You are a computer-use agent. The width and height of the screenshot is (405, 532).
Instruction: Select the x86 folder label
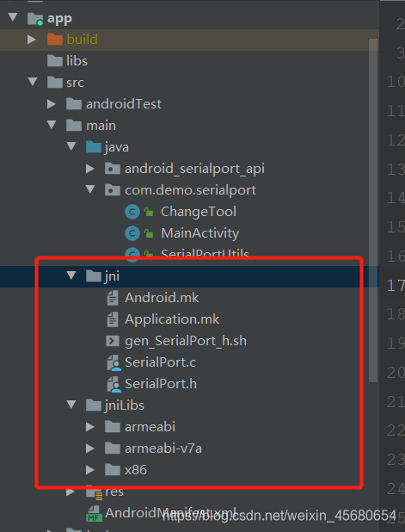click(136, 470)
